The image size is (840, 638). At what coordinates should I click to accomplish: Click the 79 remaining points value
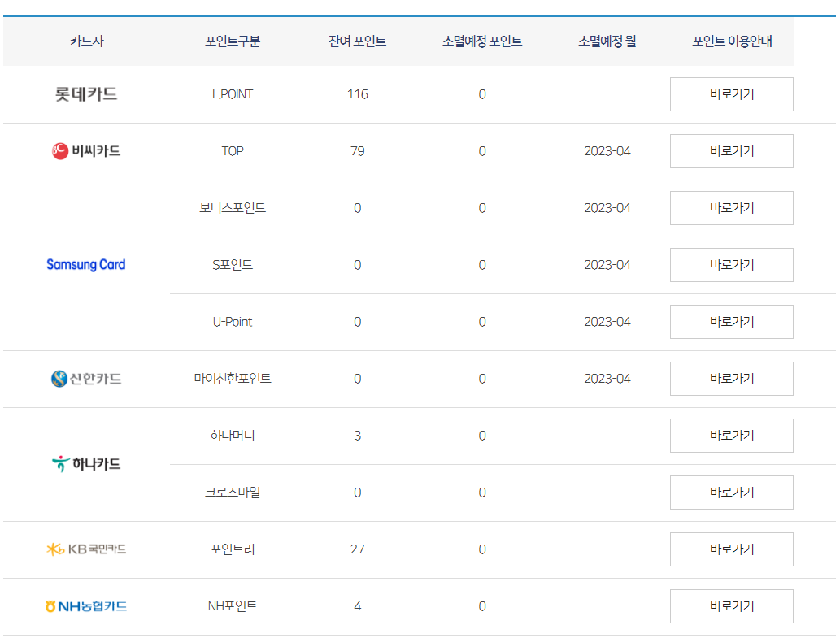click(357, 151)
